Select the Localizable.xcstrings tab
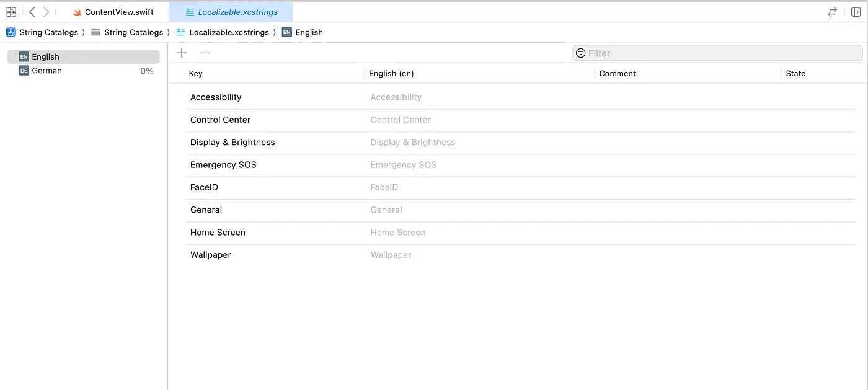Viewport: 868px width, 390px height. click(x=231, y=12)
